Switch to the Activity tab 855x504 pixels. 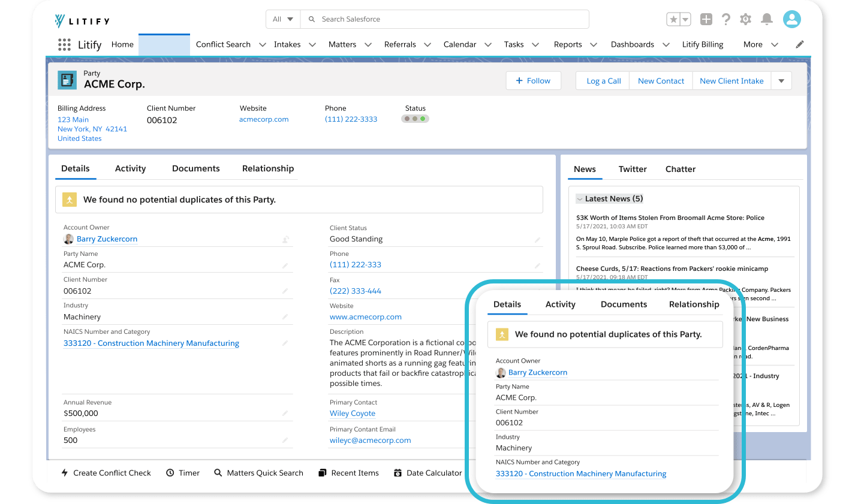click(130, 168)
